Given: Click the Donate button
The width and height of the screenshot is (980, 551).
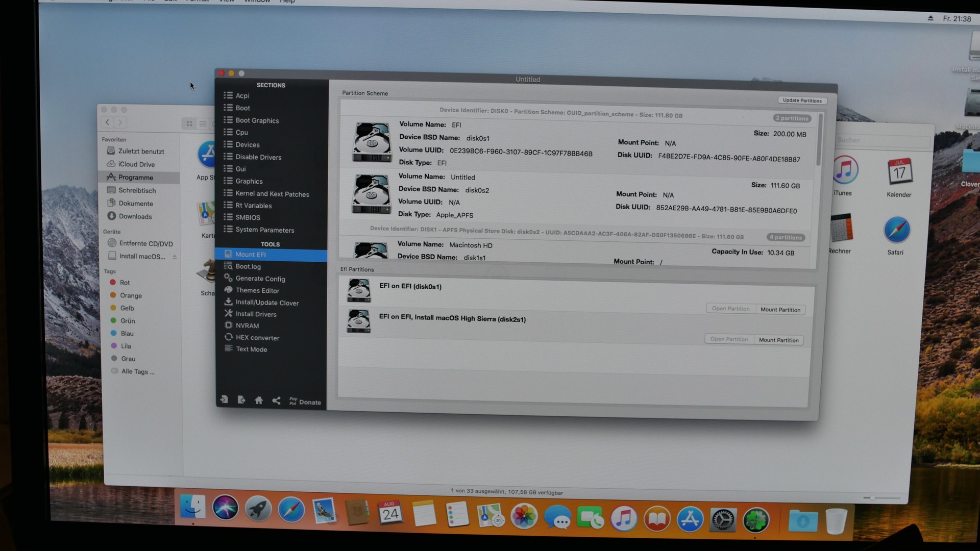Looking at the screenshot, I should pyautogui.click(x=305, y=402).
